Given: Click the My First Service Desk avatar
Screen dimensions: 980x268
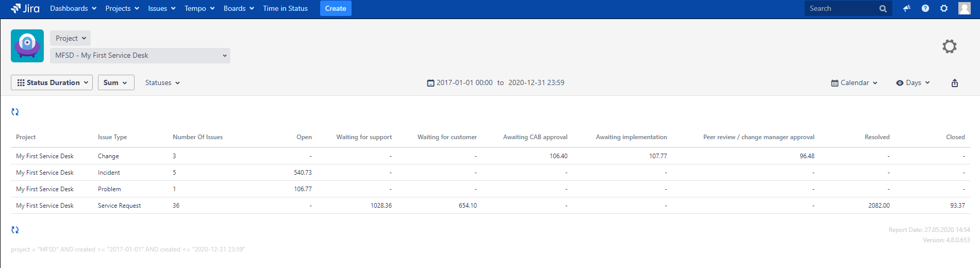Looking at the screenshot, I should coord(27,46).
